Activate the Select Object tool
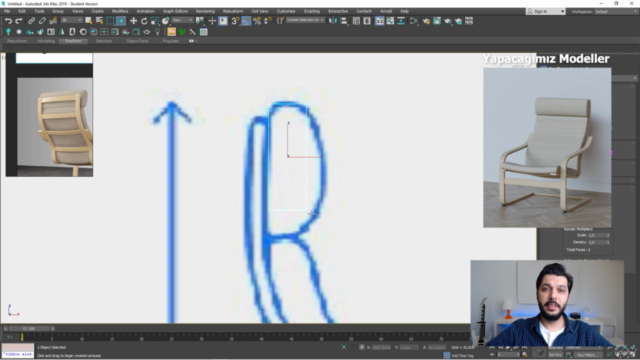This screenshot has width=640, height=360. click(89, 21)
